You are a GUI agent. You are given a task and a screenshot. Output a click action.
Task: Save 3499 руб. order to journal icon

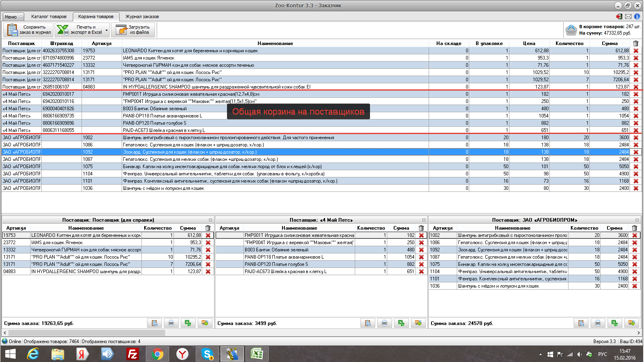pos(368,323)
